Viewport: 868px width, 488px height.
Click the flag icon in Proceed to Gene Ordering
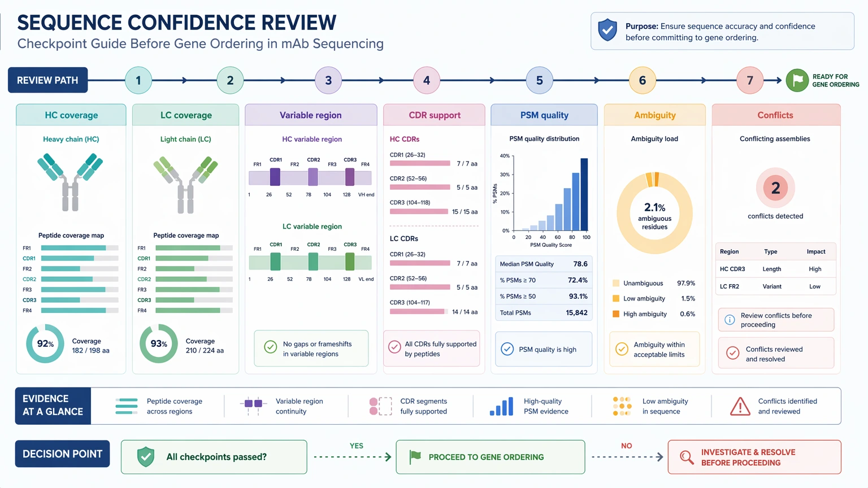[x=415, y=456]
